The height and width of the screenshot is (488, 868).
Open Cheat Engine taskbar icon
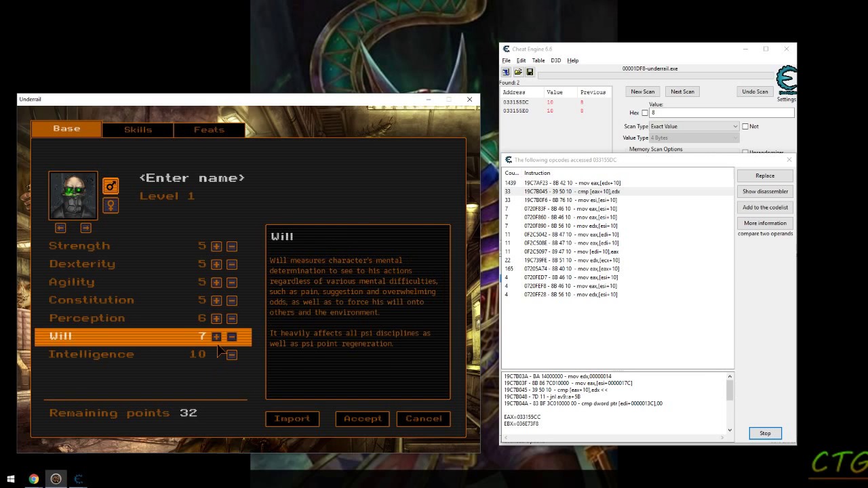point(79,479)
